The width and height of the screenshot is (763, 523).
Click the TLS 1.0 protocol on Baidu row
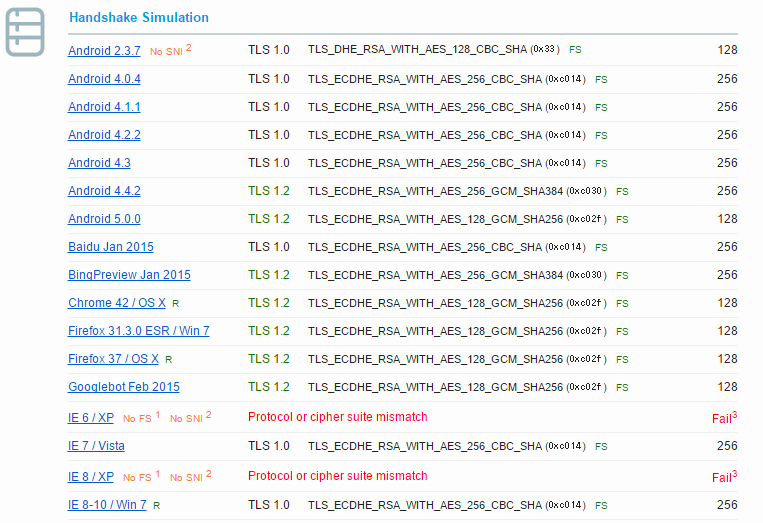269,247
